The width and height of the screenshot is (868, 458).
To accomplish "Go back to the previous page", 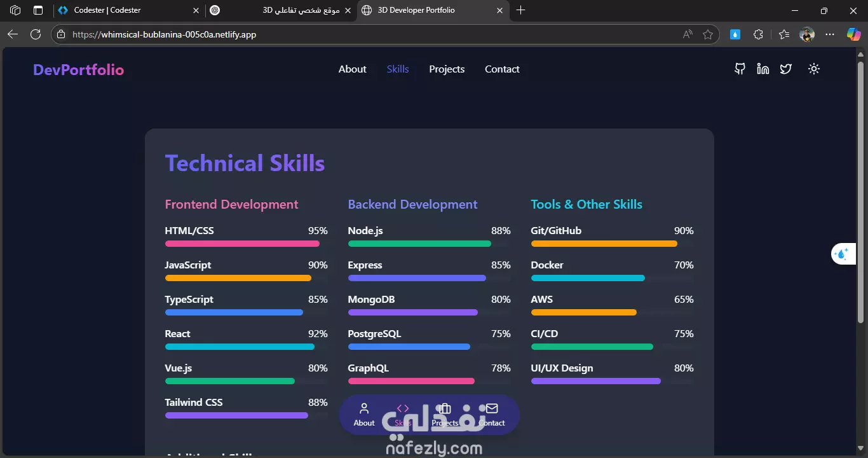I will (x=13, y=34).
